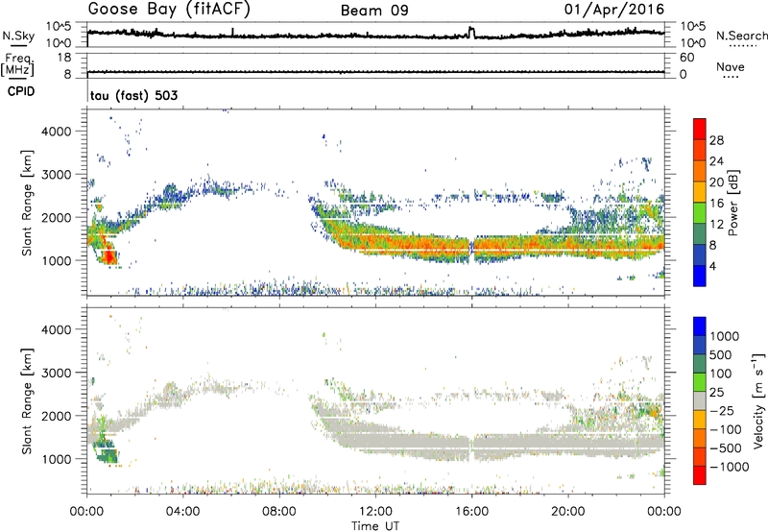The image size is (768, 532).
Task: Click the '12:00' time axis tick label
Action: click(x=375, y=512)
